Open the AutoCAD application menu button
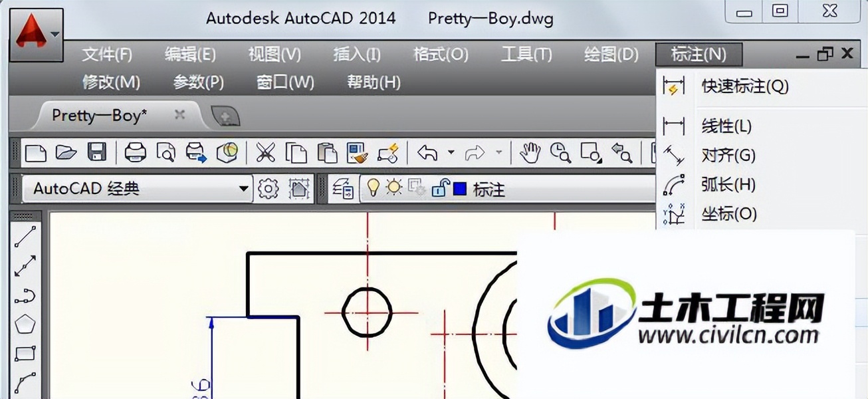 pos(37,35)
